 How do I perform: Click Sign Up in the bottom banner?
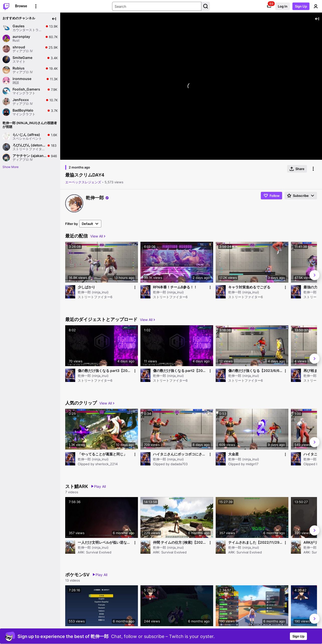pos(298,636)
